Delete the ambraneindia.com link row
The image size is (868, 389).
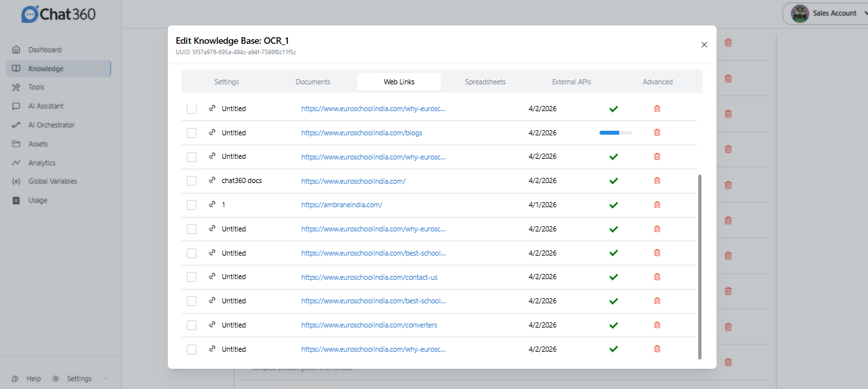pos(657,205)
